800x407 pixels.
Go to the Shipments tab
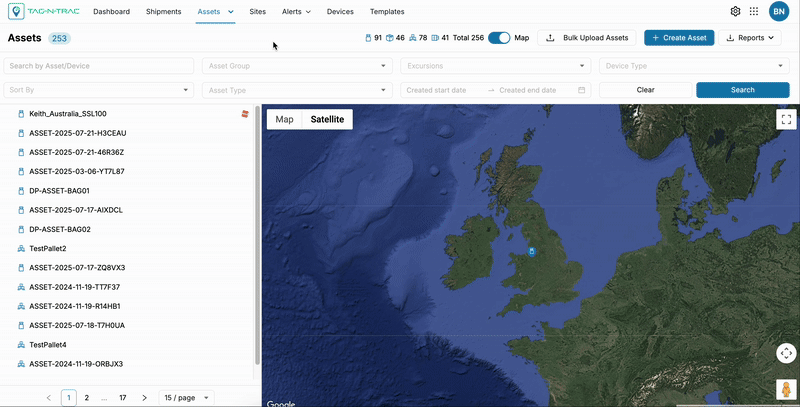pyautogui.click(x=163, y=12)
